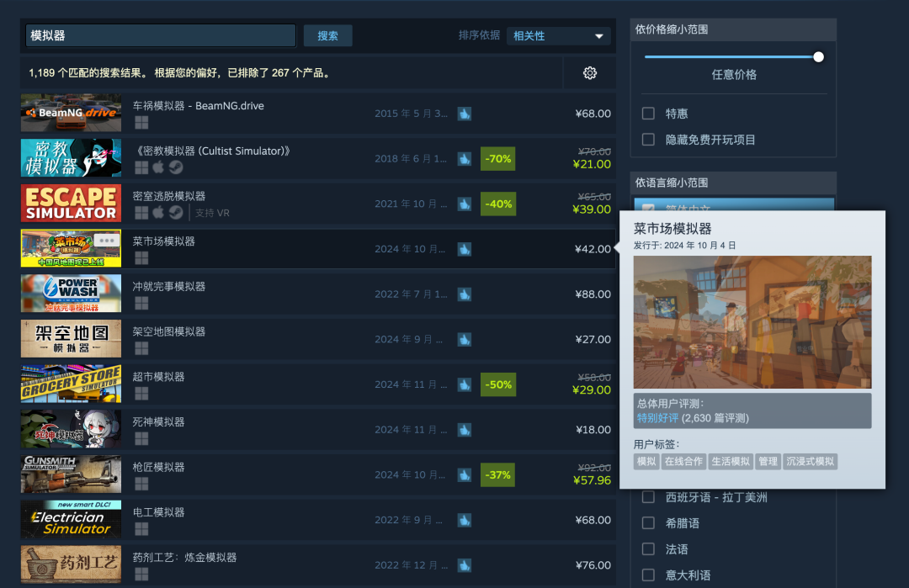This screenshot has width=909, height=588.
Task: Click the 搜索 search button
Action: (x=327, y=36)
